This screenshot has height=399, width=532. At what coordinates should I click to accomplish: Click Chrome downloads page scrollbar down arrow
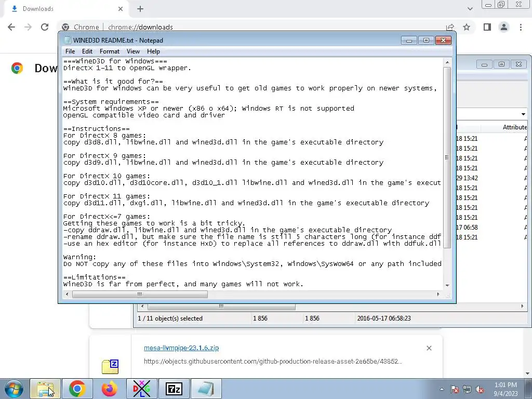(x=528, y=374)
